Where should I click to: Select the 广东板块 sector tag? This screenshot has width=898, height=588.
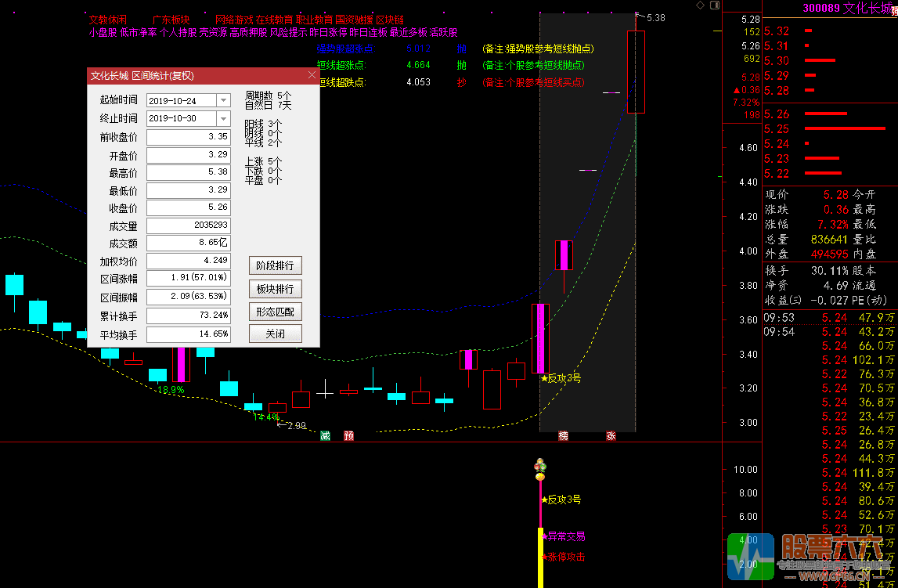pos(171,20)
